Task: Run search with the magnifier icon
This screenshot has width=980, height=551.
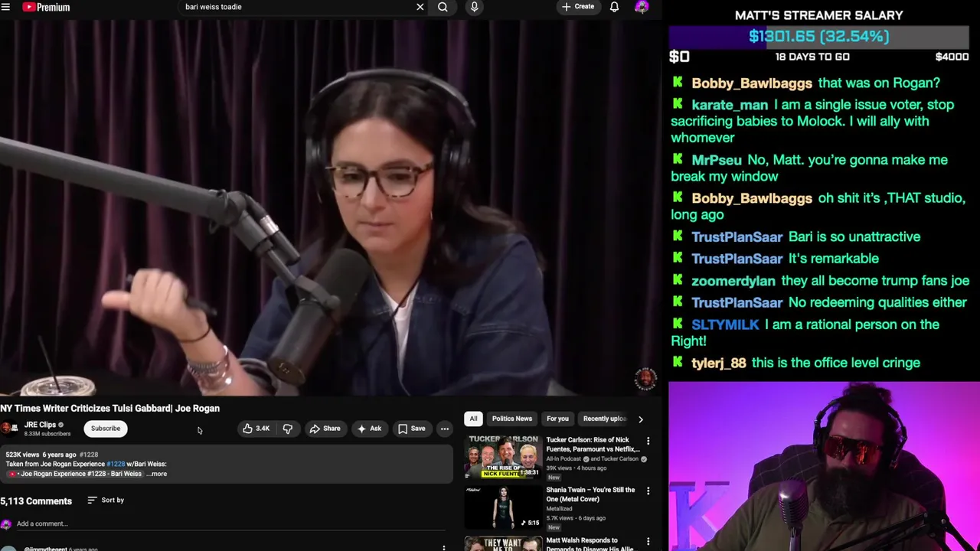Action: pos(443,7)
